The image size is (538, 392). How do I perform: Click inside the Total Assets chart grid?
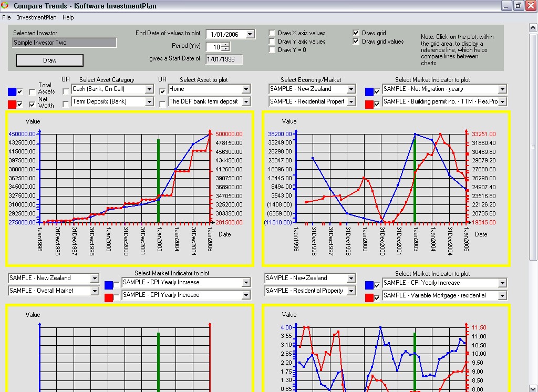tap(125, 178)
